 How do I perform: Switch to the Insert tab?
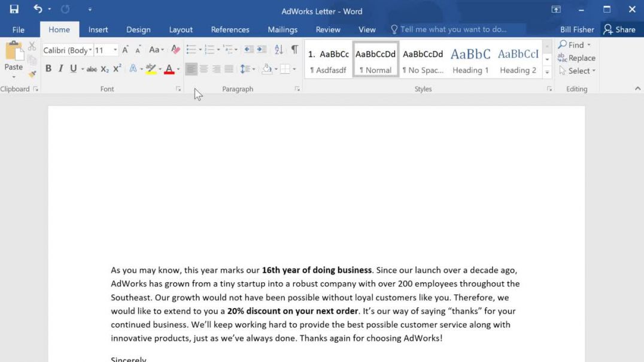[x=98, y=29]
